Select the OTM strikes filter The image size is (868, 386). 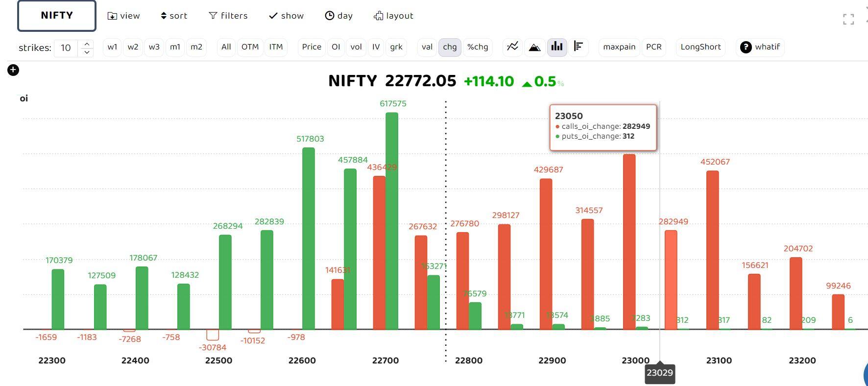(250, 47)
